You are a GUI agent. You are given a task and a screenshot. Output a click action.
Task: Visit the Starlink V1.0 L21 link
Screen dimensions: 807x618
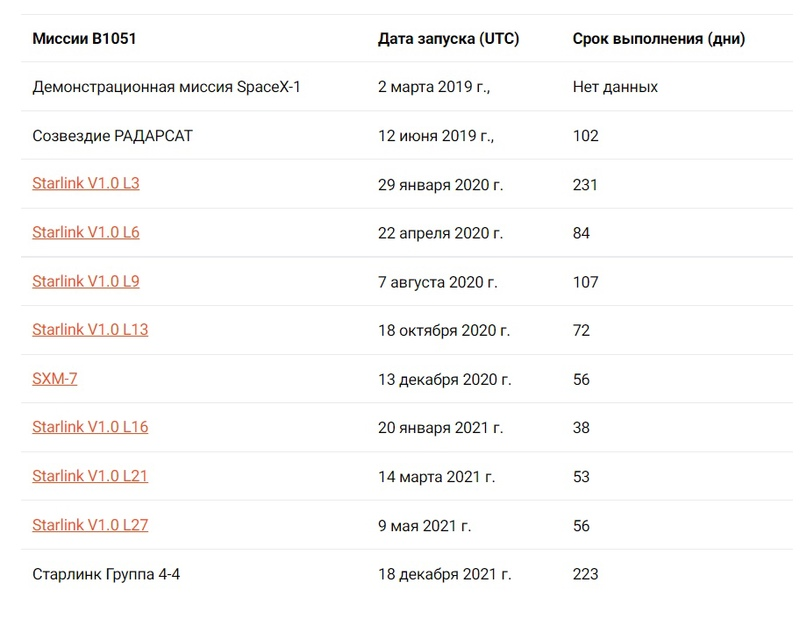tap(90, 477)
